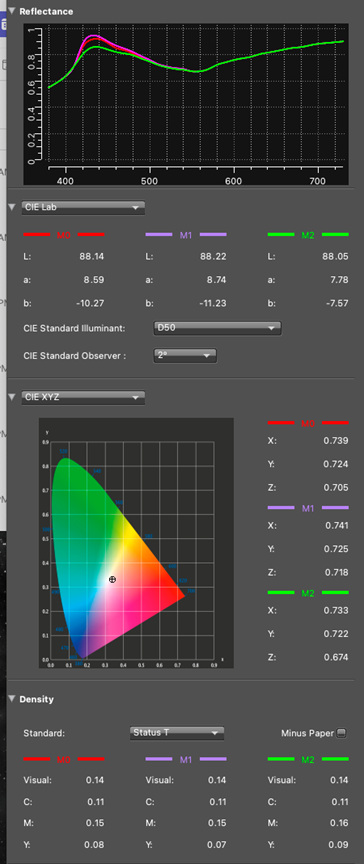Select the M1 a value 8.74
Screen dimensions: 364x864
point(216,280)
